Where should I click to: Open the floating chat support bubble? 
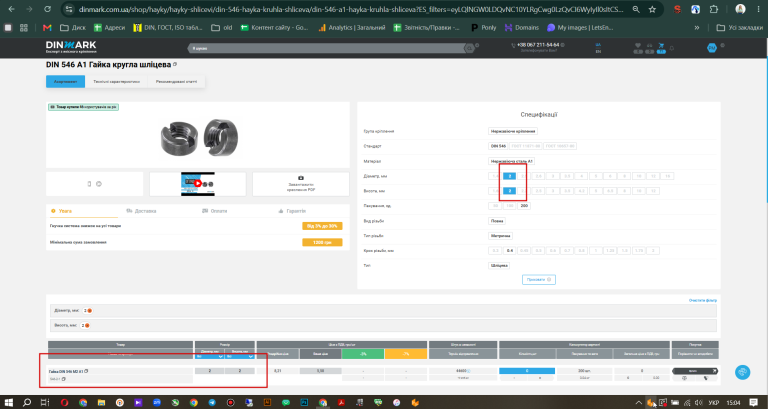click(x=743, y=372)
